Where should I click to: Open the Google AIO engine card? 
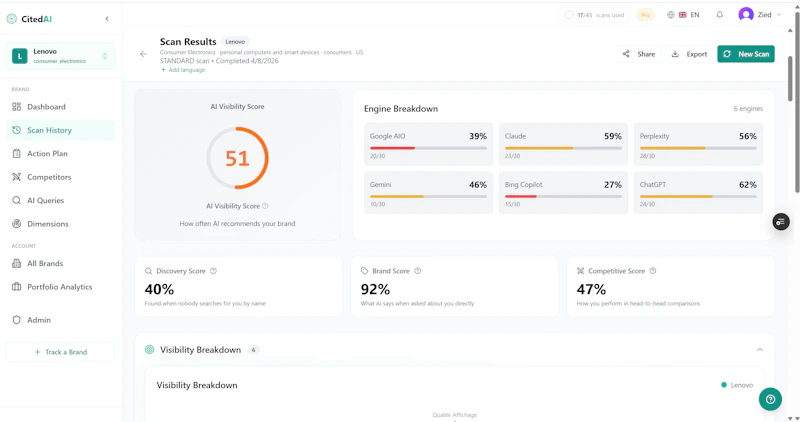pos(428,144)
